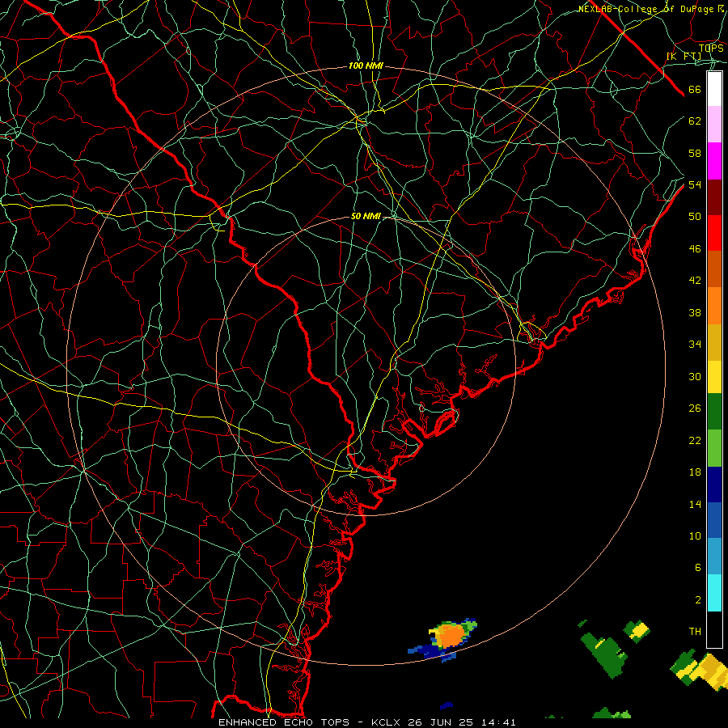The width and height of the screenshot is (728, 728).
Task: Click the 22 legend value
Action: [695, 440]
